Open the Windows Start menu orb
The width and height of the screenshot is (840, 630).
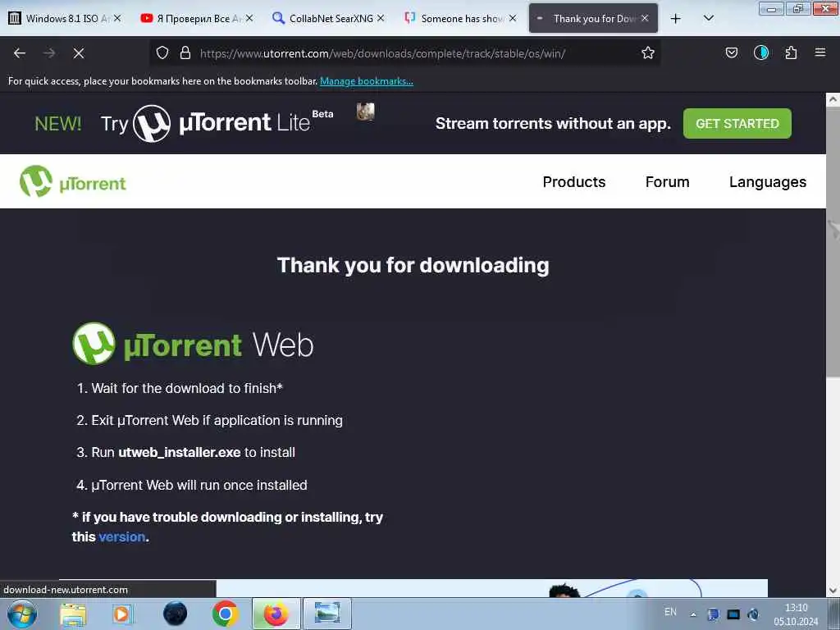(21, 614)
